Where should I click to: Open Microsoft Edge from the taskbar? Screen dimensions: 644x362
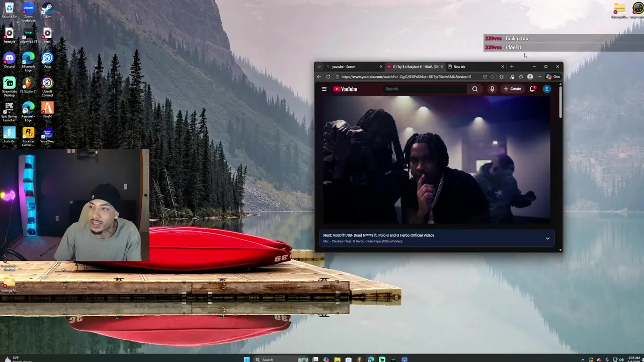point(371,359)
